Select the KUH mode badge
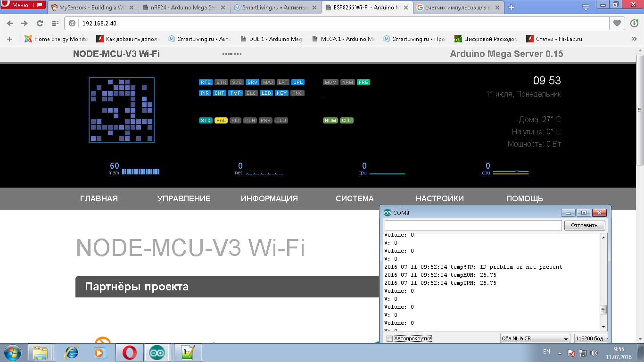Image resolution: width=644 pixels, height=362 pixels. [250, 120]
